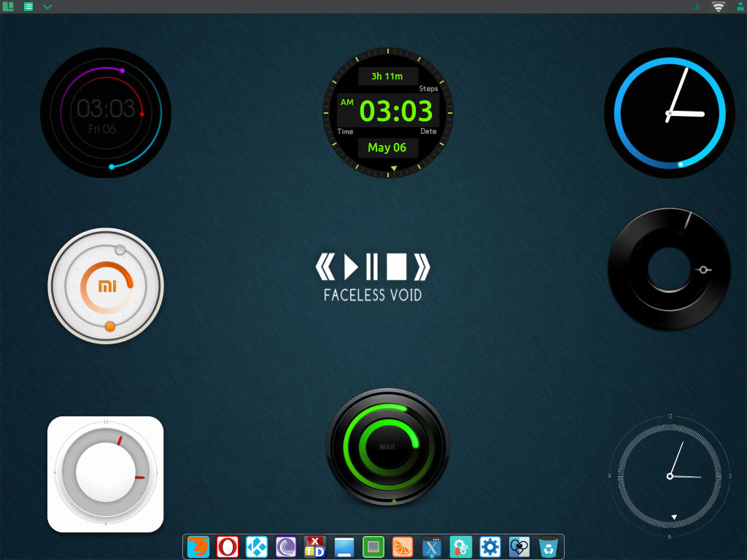Screen dimensions: 747x560
Task: Launch the Opera browser from the dock
Action: (x=227, y=545)
